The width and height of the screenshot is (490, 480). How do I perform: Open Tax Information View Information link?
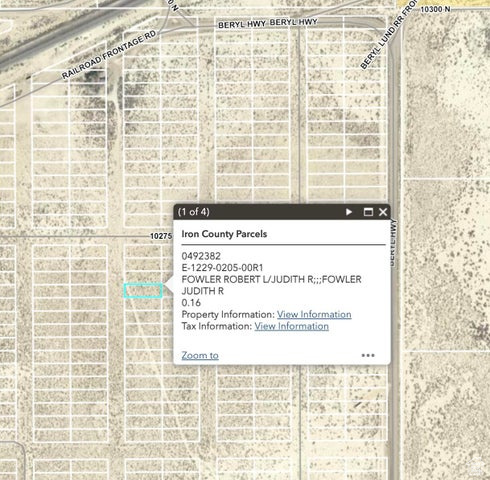292,326
